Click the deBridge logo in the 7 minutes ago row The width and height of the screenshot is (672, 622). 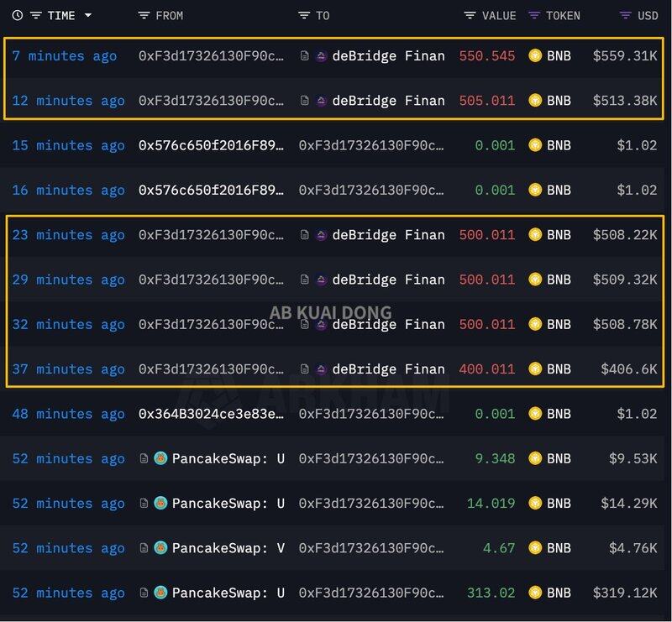click(x=321, y=56)
